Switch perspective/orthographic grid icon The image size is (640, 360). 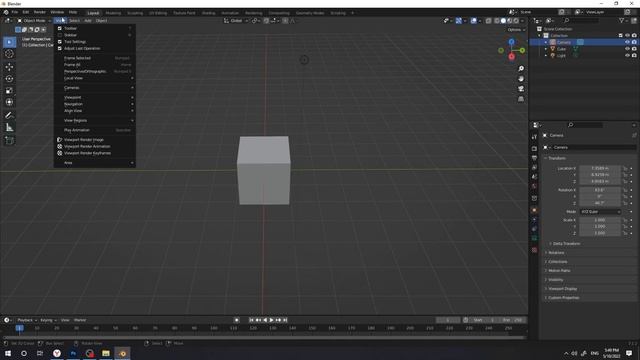(521, 99)
